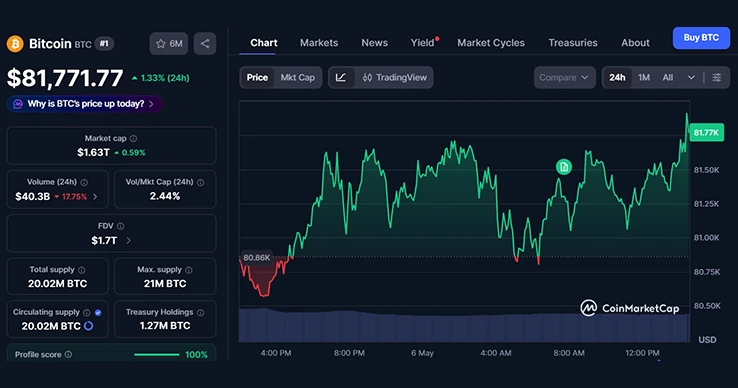Click the orange Bitcoin logo icon
738x388 pixels.
(15, 44)
